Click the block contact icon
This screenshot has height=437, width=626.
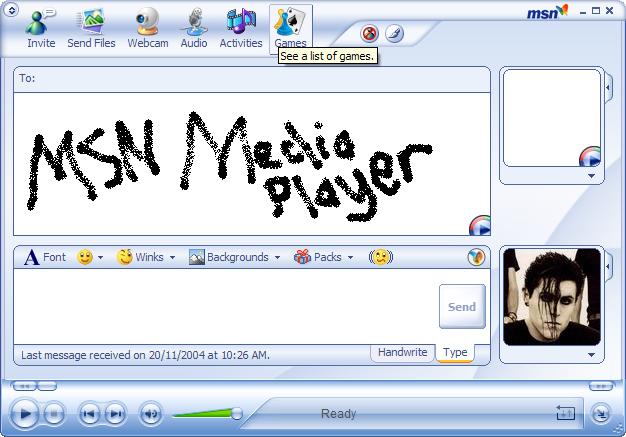pyautogui.click(x=369, y=34)
